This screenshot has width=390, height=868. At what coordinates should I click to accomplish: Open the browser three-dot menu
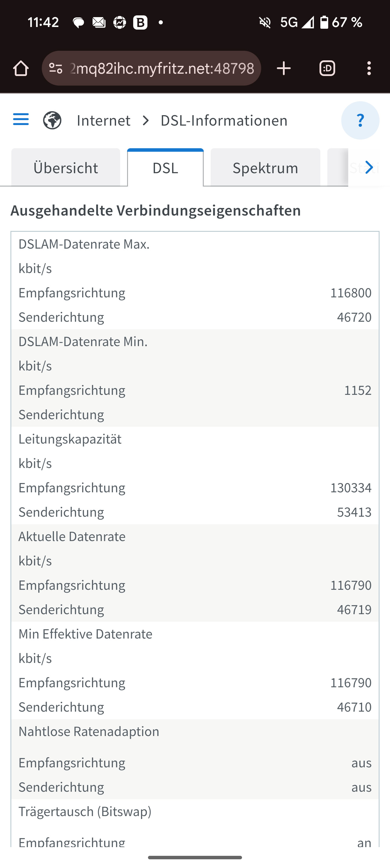click(369, 68)
